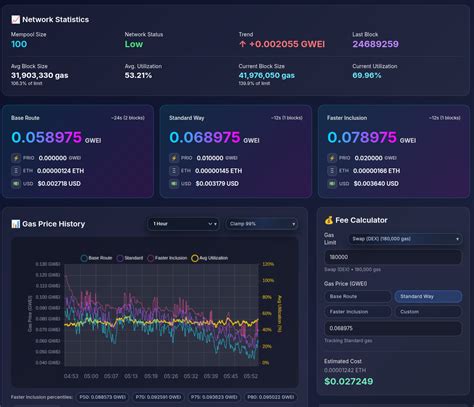Image resolution: width=474 pixels, height=407 pixels.
Task: Toggle the Avg Utilization legend item
Action: point(210,258)
